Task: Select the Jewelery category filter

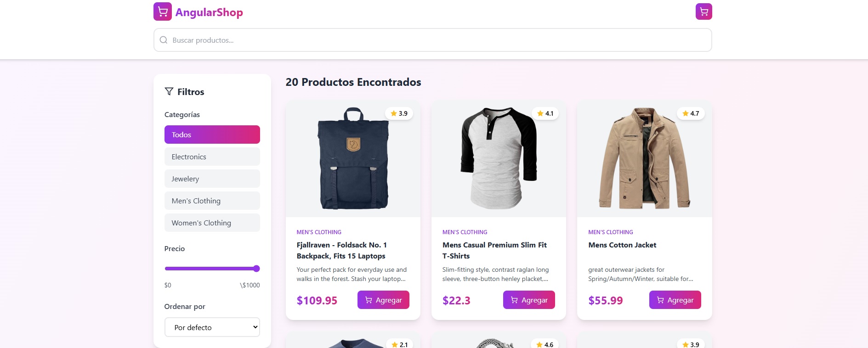Action: 212,179
